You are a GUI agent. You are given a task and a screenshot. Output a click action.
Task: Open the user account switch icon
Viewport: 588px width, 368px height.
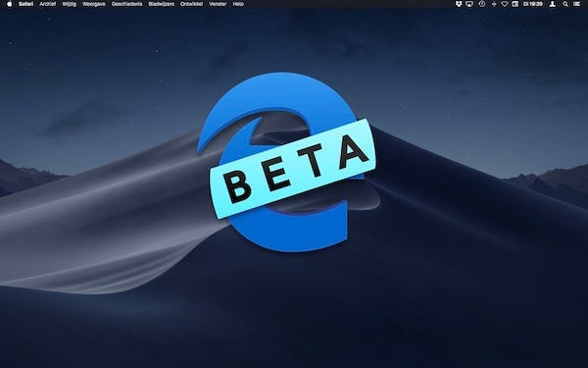(x=553, y=4)
